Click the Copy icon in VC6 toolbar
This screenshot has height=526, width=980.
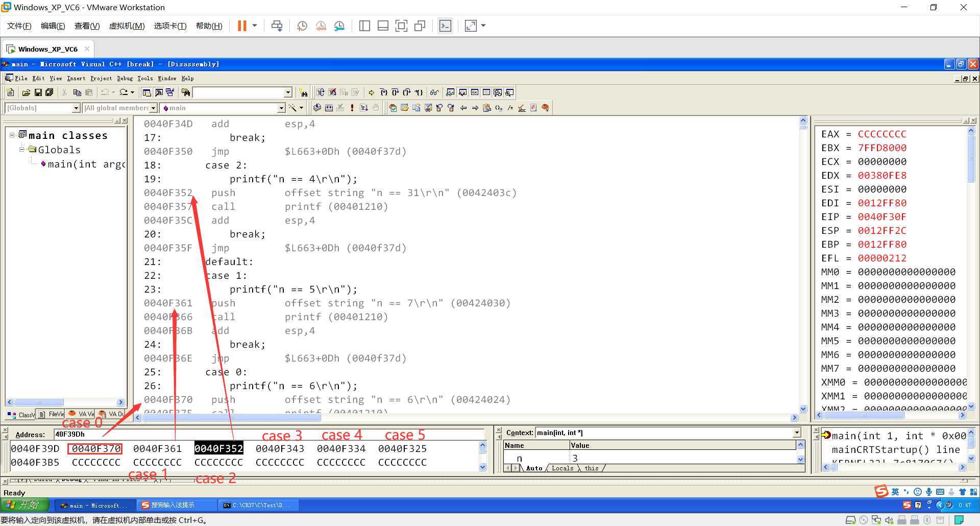(x=77, y=92)
